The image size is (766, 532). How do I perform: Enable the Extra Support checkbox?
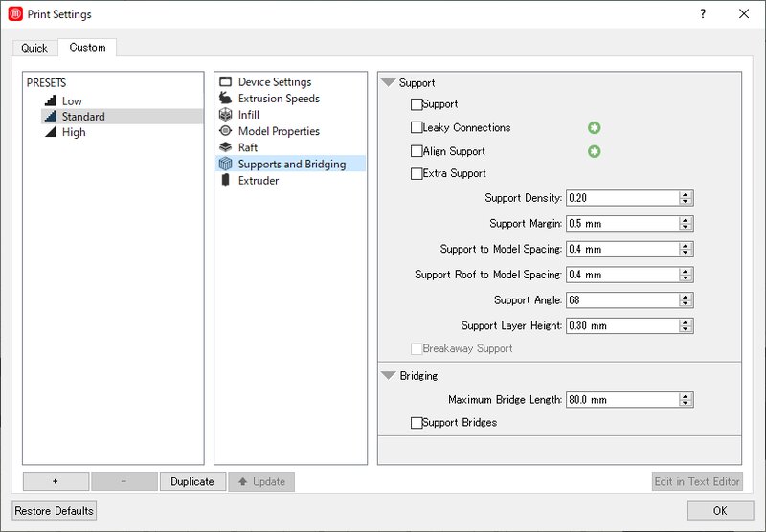[417, 174]
